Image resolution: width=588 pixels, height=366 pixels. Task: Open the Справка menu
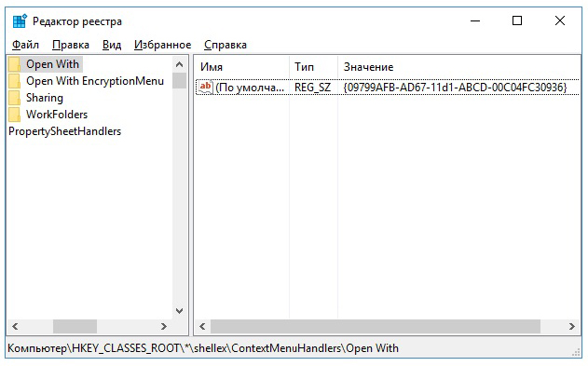pyautogui.click(x=226, y=45)
